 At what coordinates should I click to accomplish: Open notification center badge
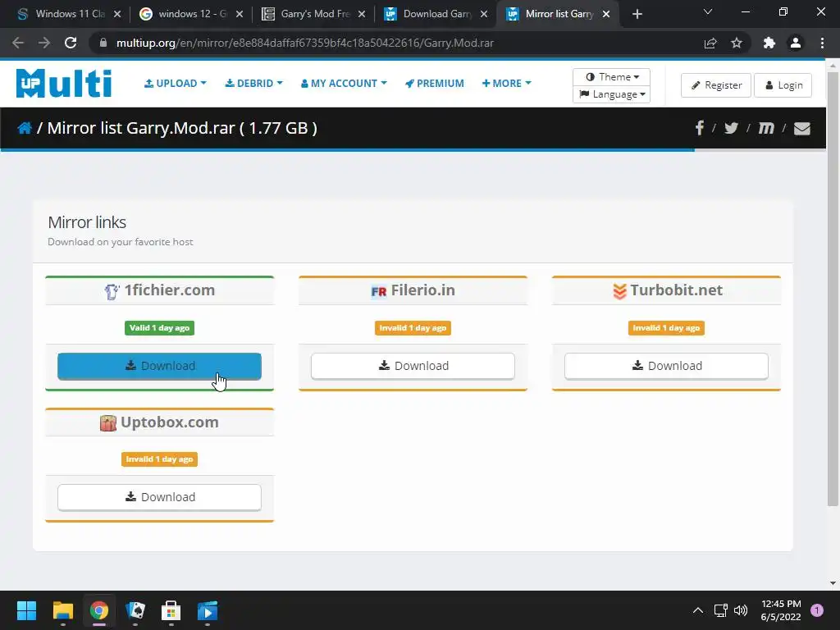(816, 610)
